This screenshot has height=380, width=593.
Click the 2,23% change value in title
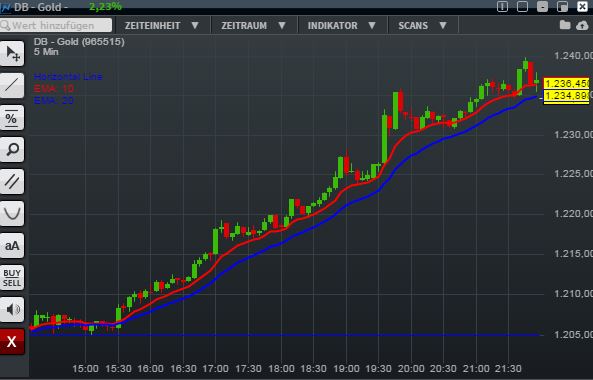click(x=105, y=6)
